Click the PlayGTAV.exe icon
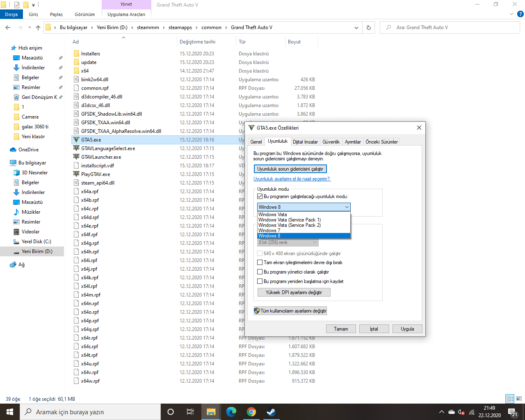The width and height of the screenshot is (525, 420). [x=76, y=174]
